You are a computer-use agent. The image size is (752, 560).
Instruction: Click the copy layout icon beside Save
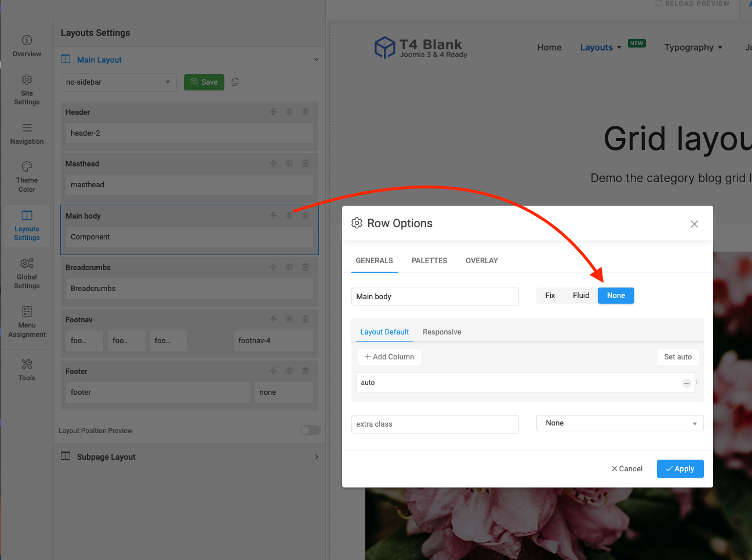click(235, 82)
